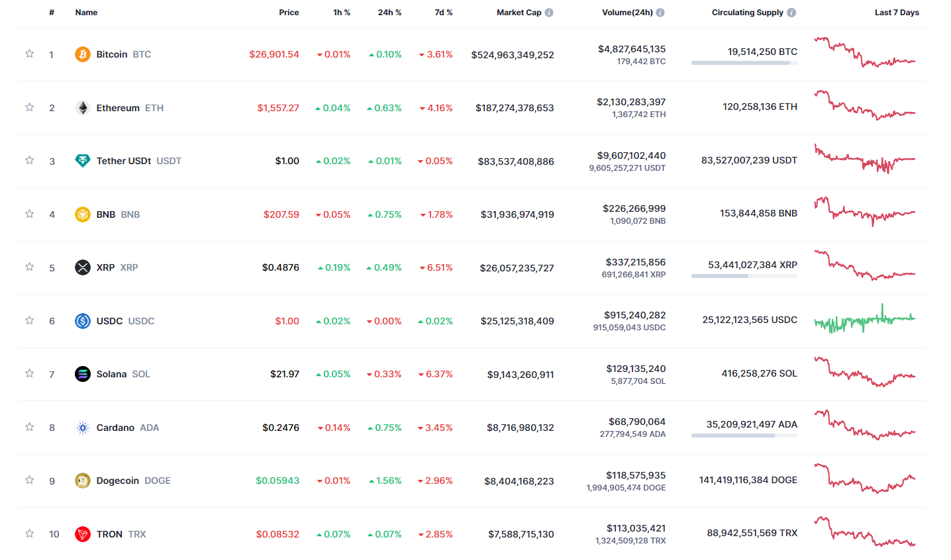Open the TRON TRX detail page
The width and height of the screenshot is (951, 560).
(x=121, y=534)
